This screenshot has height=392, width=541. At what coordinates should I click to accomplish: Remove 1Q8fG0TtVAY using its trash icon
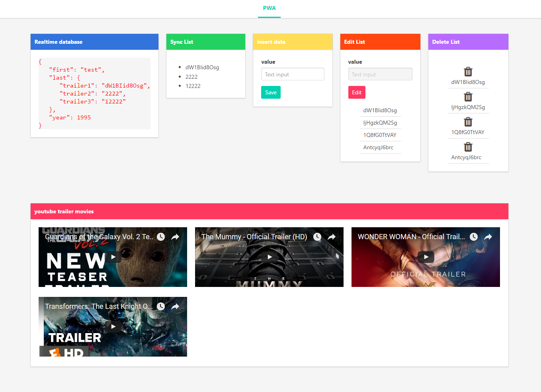(468, 122)
